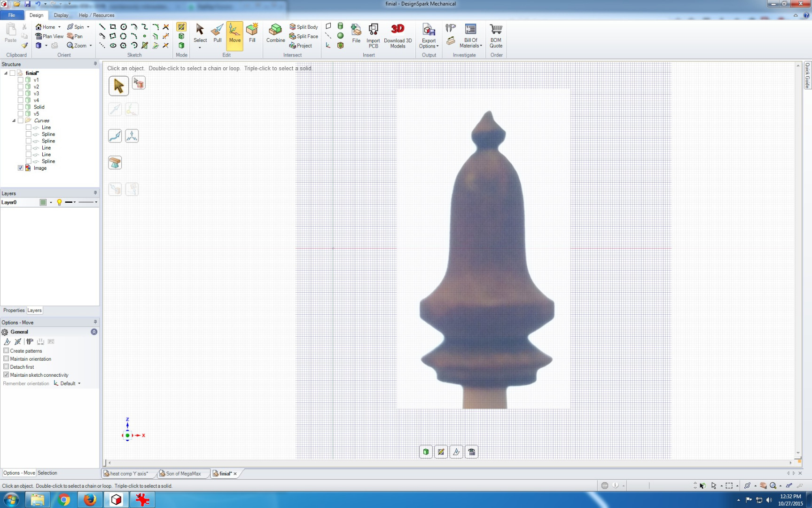Click the Layer0 color swatch
Screen dimensions: 812x508
click(43, 202)
